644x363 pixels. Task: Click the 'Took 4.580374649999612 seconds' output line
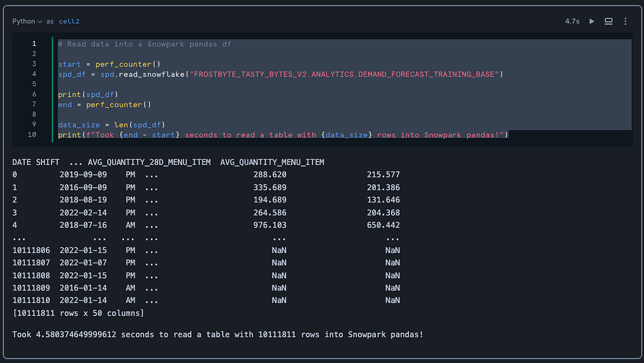point(217,334)
